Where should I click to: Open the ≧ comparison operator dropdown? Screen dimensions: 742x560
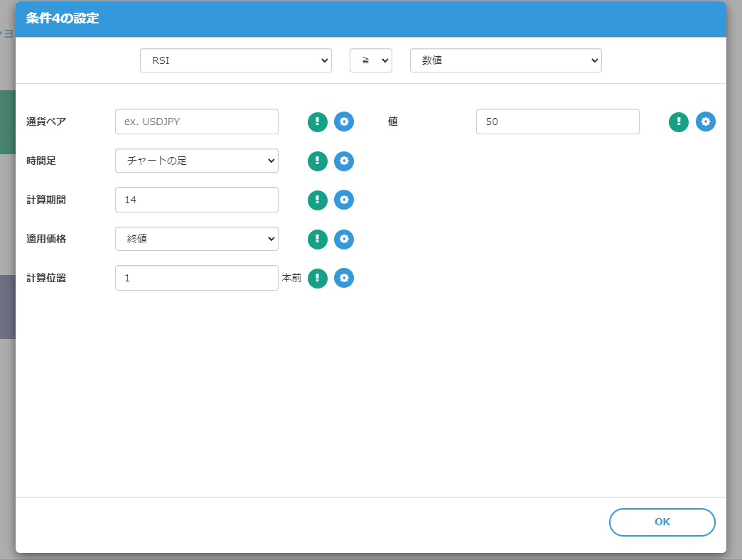(370, 60)
